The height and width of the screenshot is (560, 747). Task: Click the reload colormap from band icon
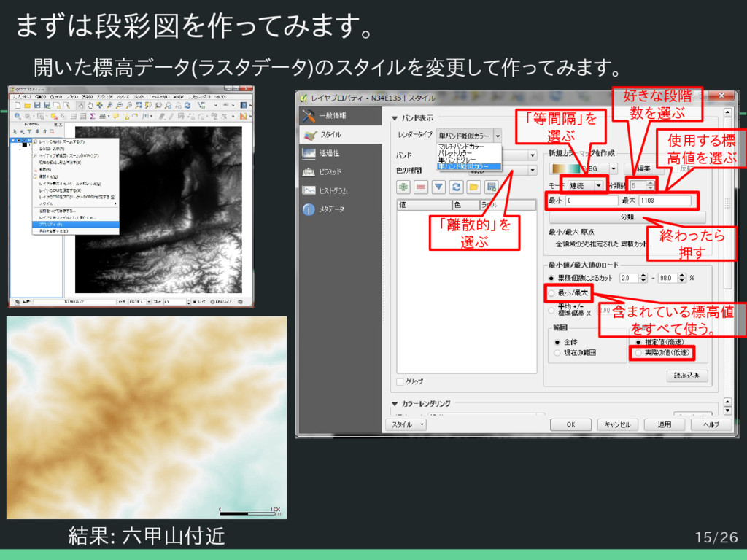[x=457, y=187]
